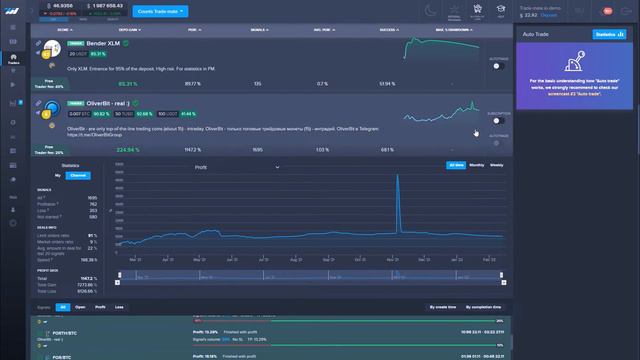Click plus button right of range navigator
The height and width of the screenshot is (360, 640).
(x=504, y=282)
